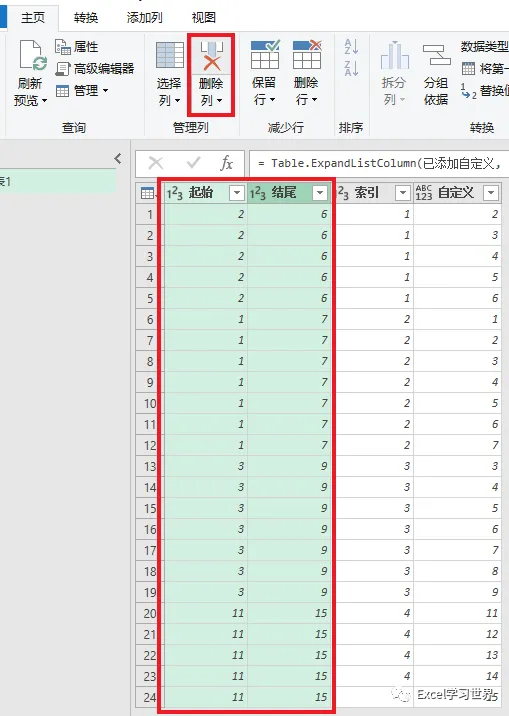Select row number 12 header

149,445
